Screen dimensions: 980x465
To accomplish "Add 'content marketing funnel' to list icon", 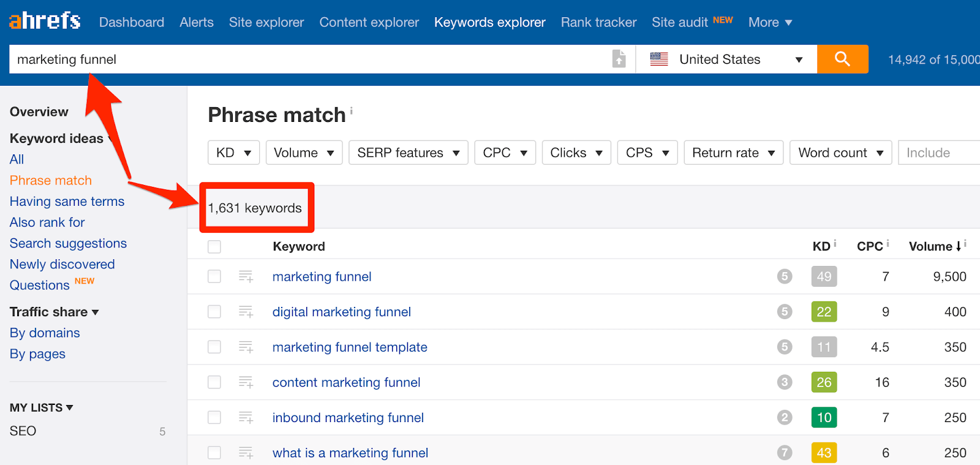I will coord(246,382).
